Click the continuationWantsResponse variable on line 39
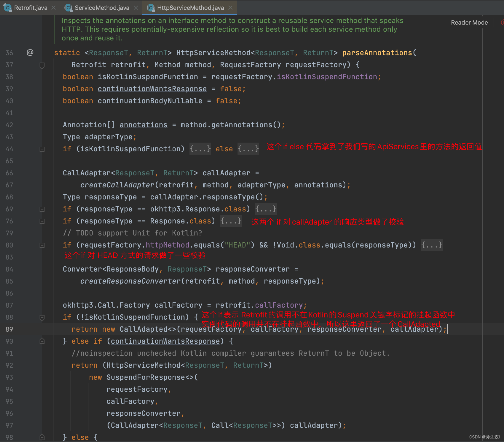This screenshot has height=442, width=504. point(152,89)
